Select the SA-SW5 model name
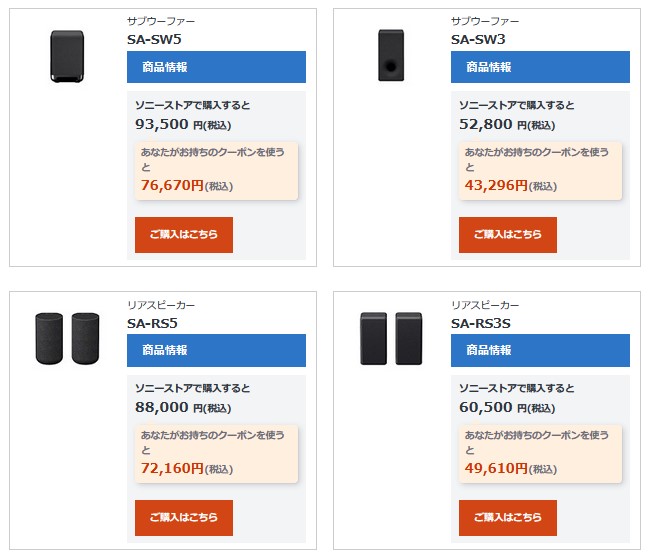Viewport: 650px width, 559px height. coord(154,39)
